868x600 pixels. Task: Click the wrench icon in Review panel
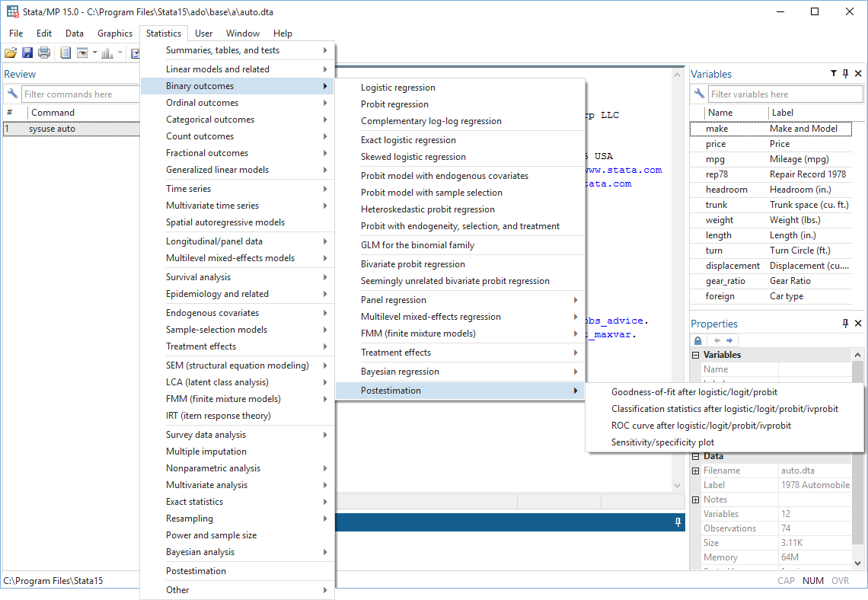click(12, 94)
